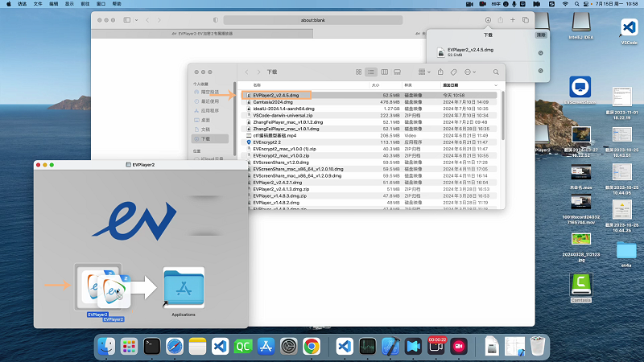Click the Finder file list scrollbar
644x362 pixels.
(502, 116)
